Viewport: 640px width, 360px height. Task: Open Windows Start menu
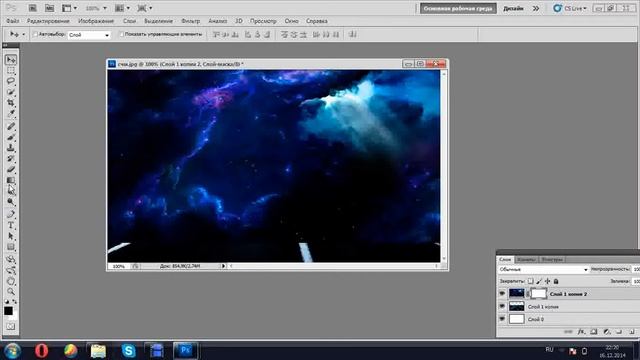click(12, 351)
